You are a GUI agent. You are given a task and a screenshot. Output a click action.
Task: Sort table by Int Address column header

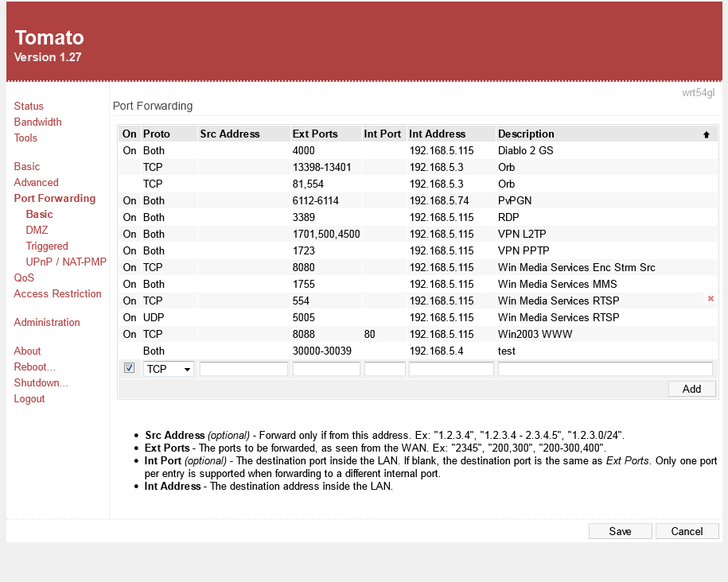[437, 134]
